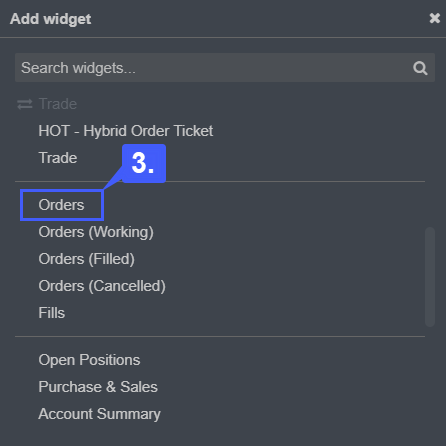Pick the Orders (Cancelled) widget
446x446 pixels.
pos(102,286)
